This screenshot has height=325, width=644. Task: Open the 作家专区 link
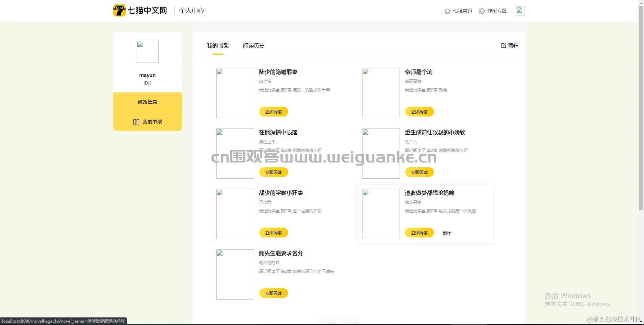tap(497, 11)
